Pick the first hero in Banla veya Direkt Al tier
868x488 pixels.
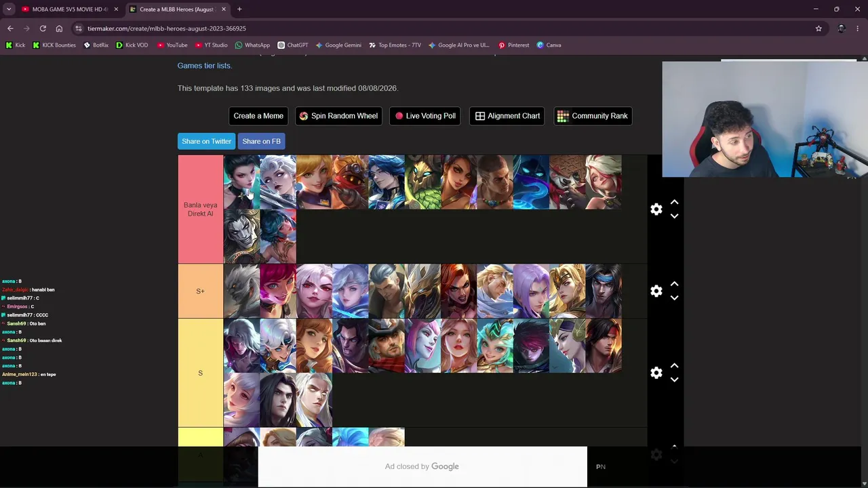click(241, 182)
